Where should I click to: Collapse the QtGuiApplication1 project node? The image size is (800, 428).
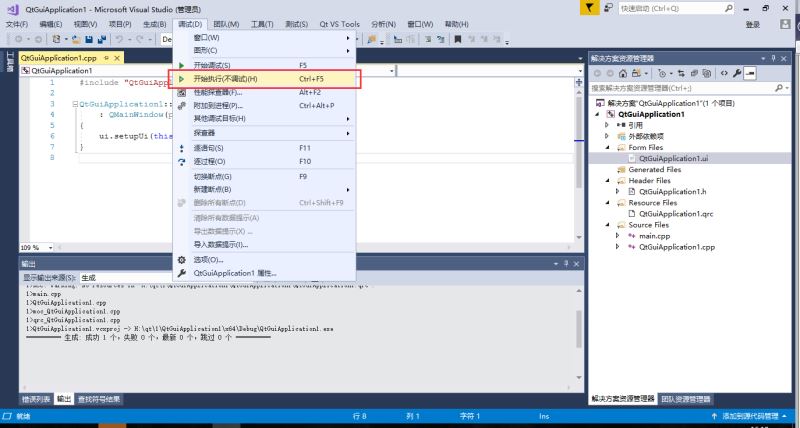tap(597, 114)
